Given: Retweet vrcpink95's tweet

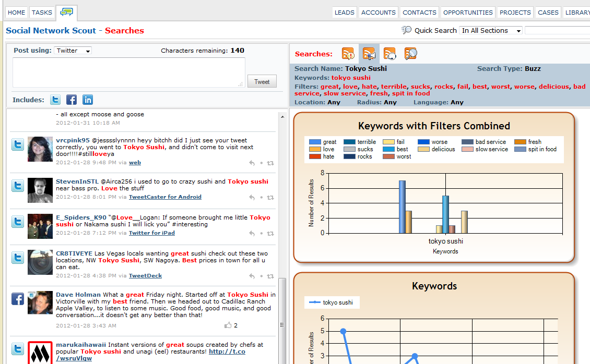Looking at the screenshot, I should pyautogui.click(x=270, y=163).
